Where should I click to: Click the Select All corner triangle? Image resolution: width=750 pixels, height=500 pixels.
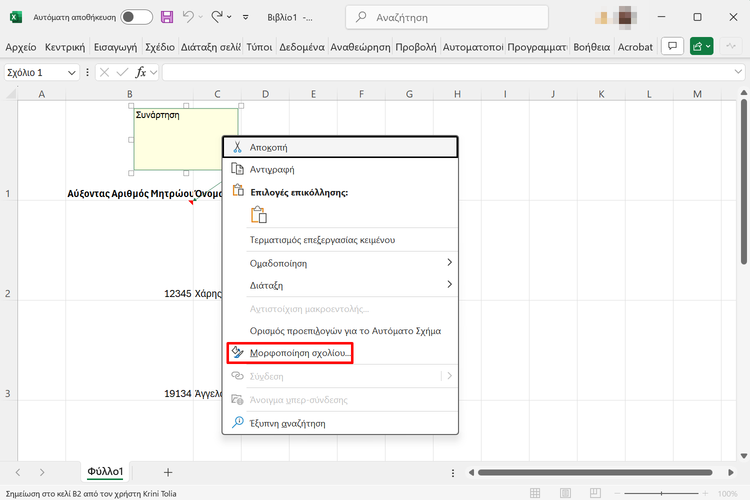(x=11, y=93)
